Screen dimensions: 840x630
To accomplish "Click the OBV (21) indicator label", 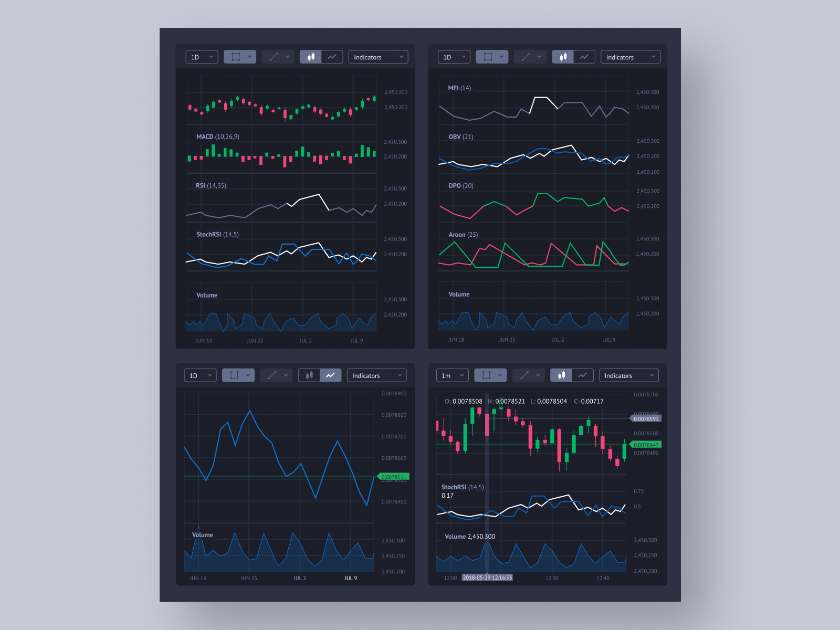I will coord(461,136).
